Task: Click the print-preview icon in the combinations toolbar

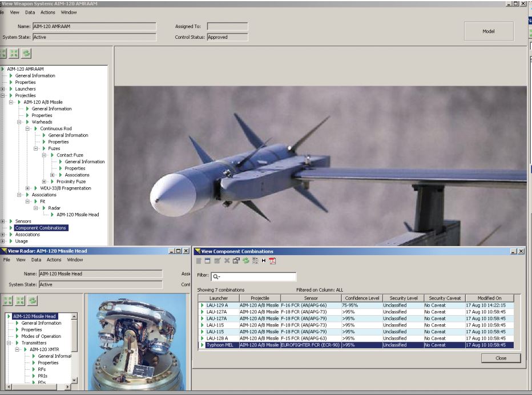Action: [x=235, y=260]
